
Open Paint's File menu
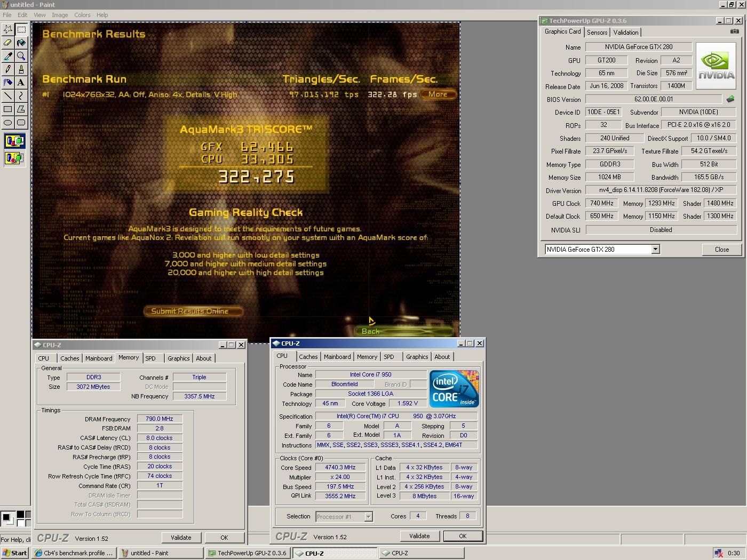(7, 15)
